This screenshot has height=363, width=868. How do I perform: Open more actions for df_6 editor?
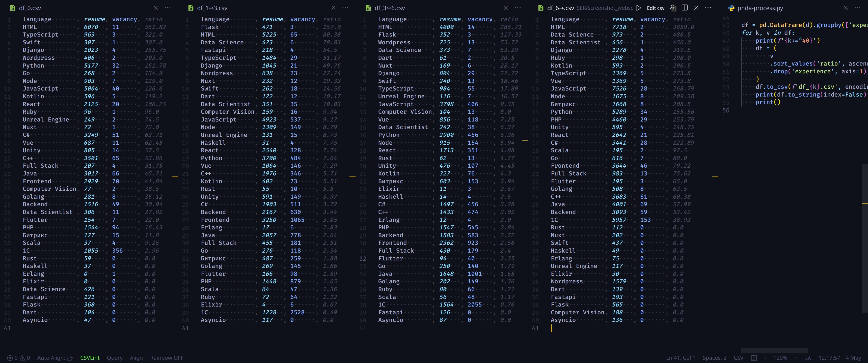[x=708, y=8]
